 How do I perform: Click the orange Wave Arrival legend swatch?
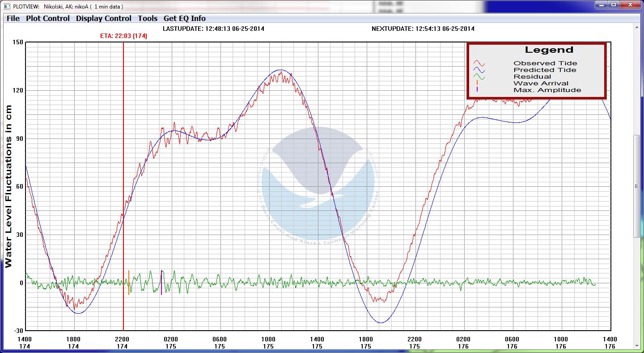coord(478,83)
